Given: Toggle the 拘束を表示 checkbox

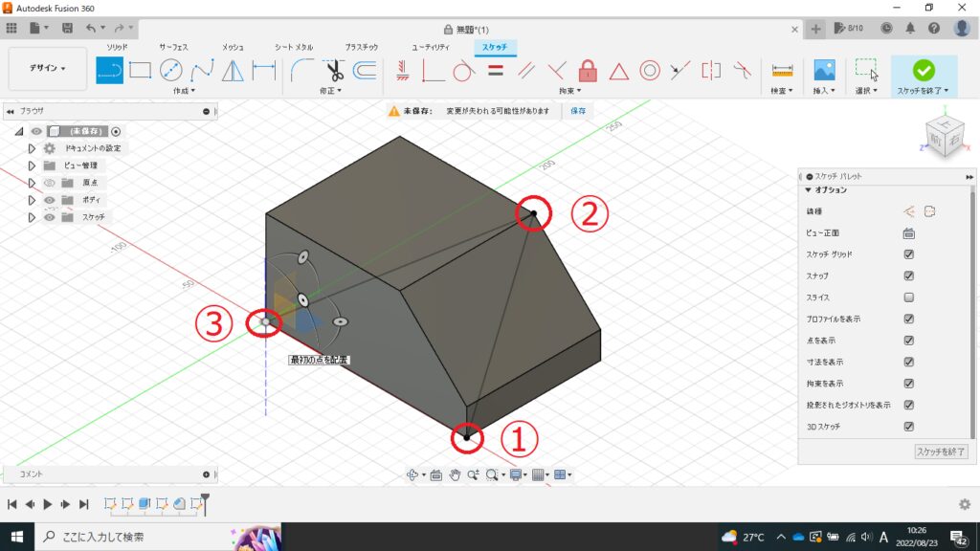Looking at the screenshot, I should (x=909, y=384).
